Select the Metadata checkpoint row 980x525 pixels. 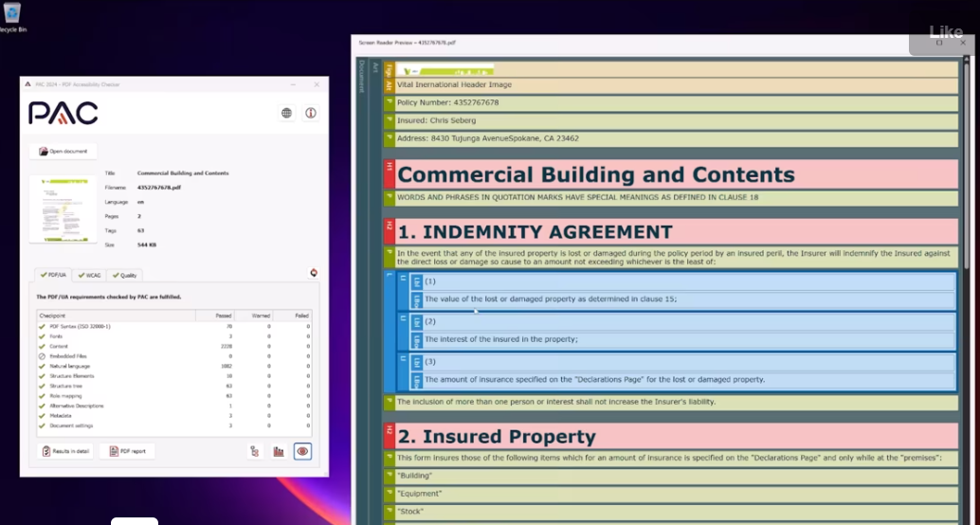[174, 416]
